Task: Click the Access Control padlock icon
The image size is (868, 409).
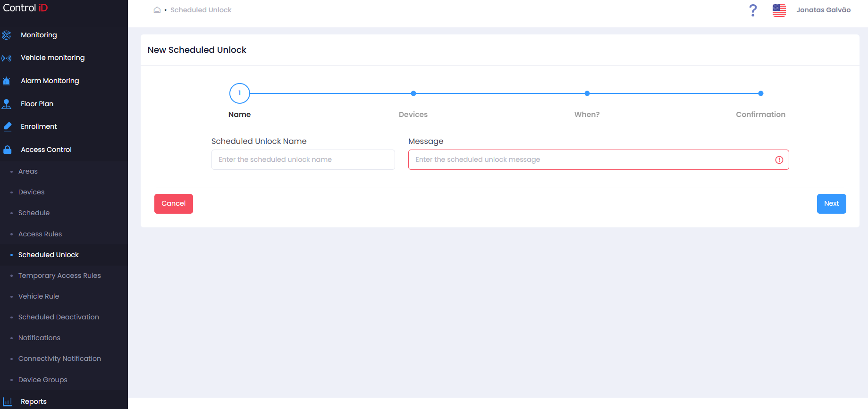Action: click(x=8, y=150)
